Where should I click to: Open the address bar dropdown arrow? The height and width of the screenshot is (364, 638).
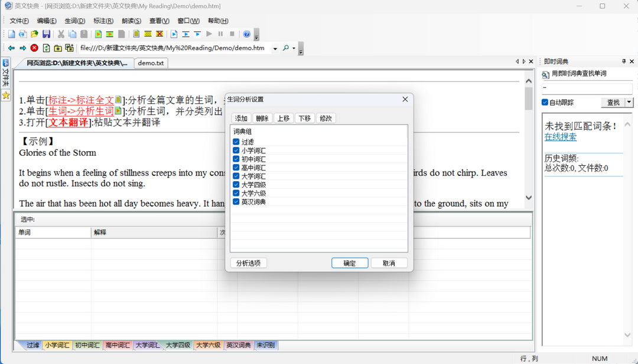[275, 48]
